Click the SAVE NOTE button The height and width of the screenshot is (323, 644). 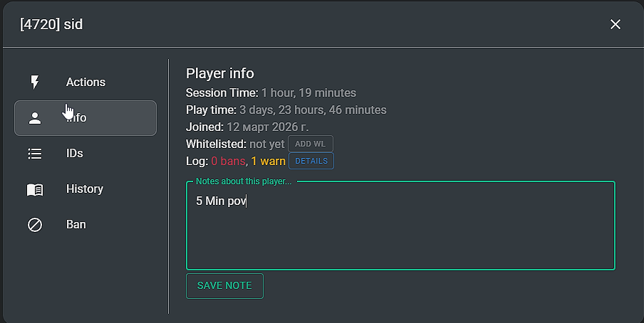pos(224,286)
